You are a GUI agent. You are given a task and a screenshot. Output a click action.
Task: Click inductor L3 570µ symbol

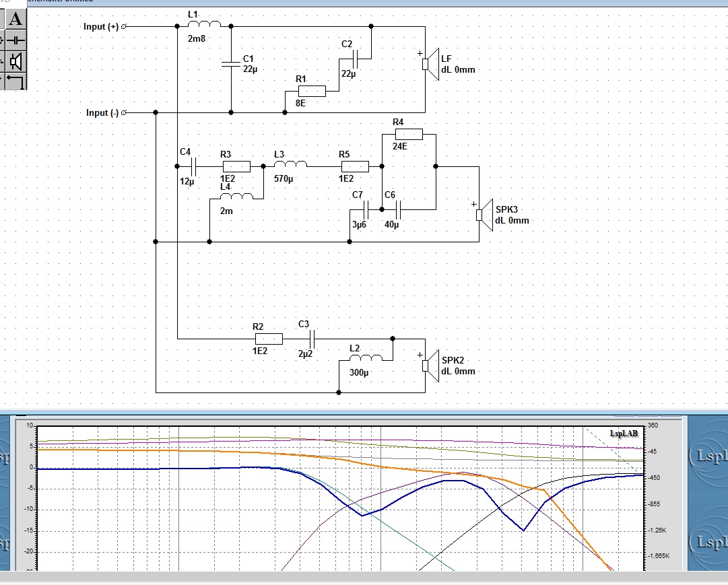[290, 164]
